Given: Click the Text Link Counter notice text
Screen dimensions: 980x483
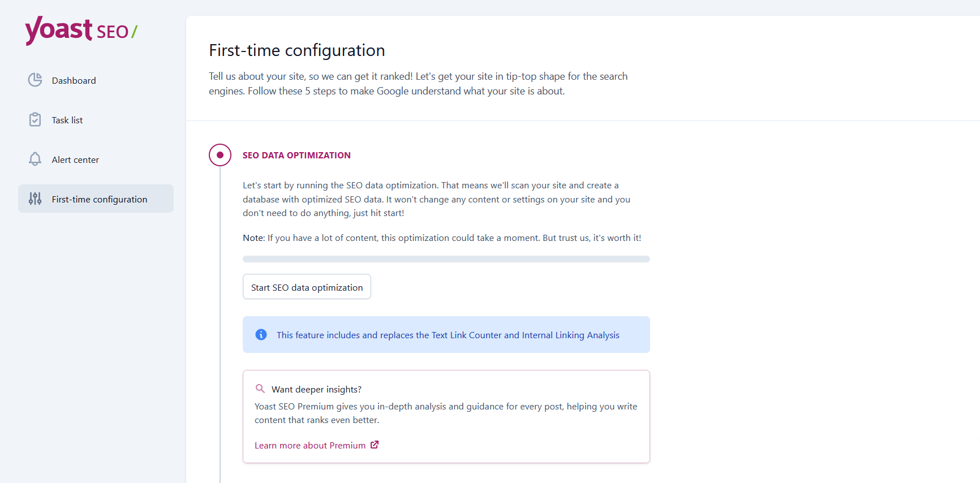Looking at the screenshot, I should pos(448,335).
